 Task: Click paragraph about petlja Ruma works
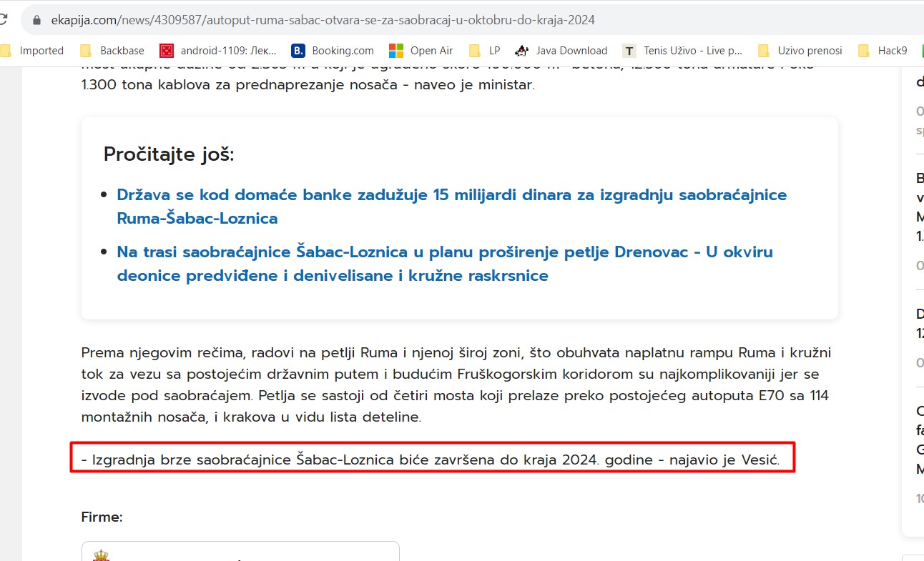click(456, 384)
